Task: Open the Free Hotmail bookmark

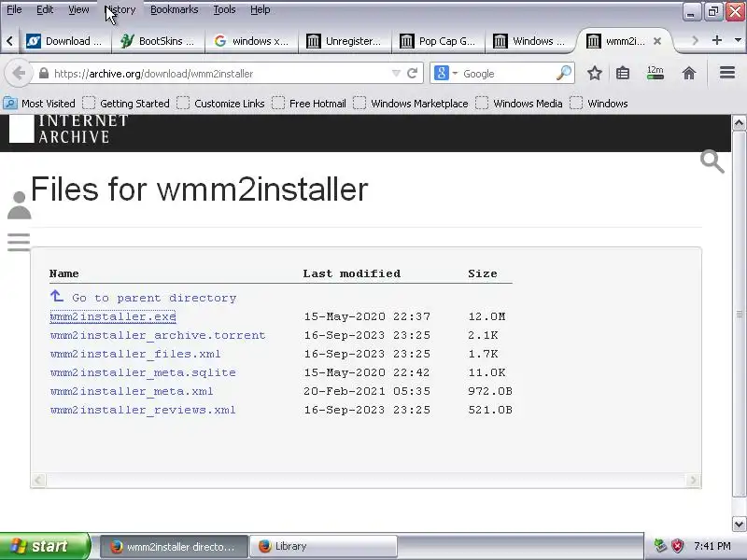Action: pyautogui.click(x=309, y=104)
